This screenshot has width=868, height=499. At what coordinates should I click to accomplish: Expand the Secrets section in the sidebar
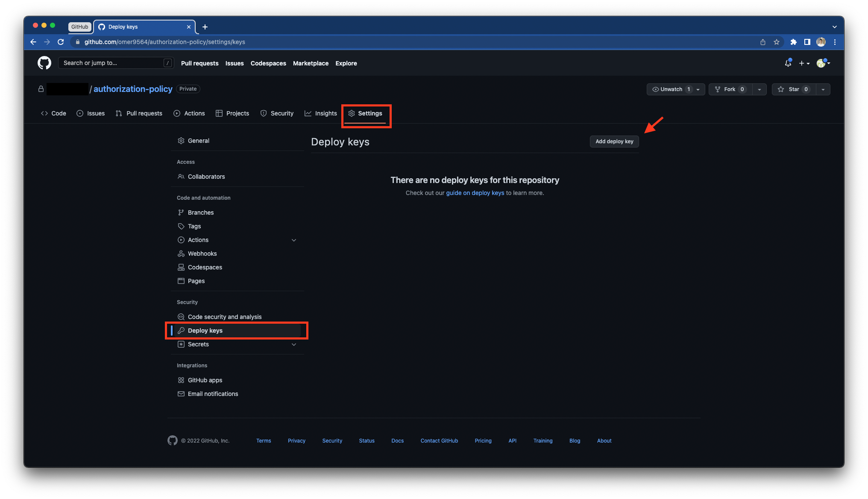(294, 344)
